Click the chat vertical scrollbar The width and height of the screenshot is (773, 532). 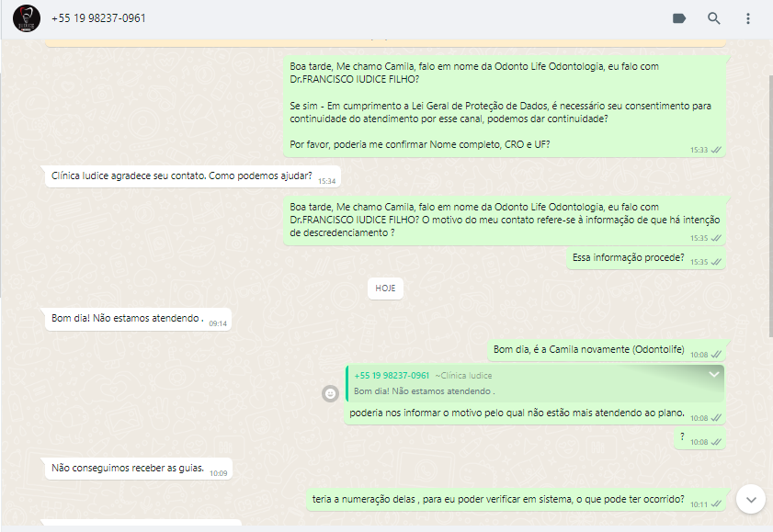click(770, 207)
